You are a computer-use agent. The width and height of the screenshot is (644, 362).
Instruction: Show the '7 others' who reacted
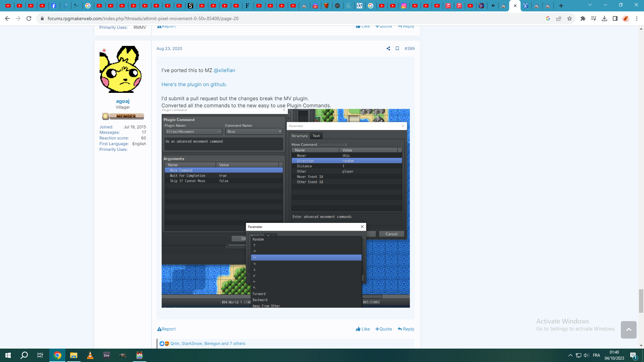pyautogui.click(x=237, y=344)
